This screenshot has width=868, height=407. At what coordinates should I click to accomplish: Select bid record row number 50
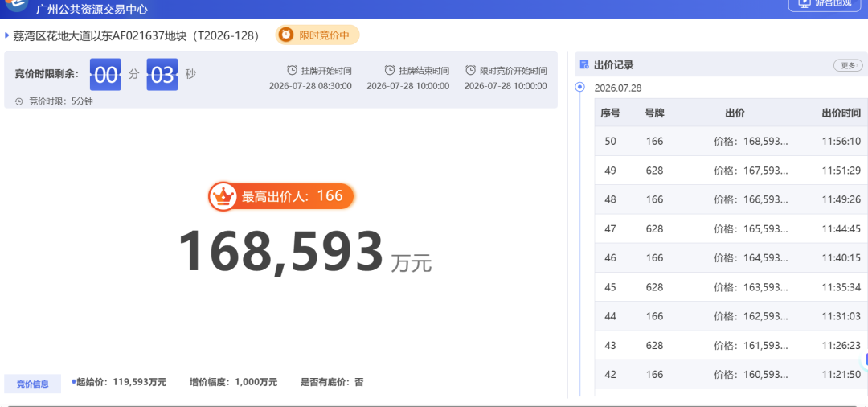coord(731,142)
